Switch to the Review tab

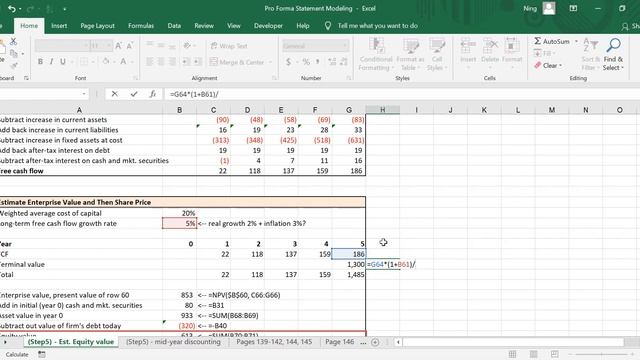[204, 26]
